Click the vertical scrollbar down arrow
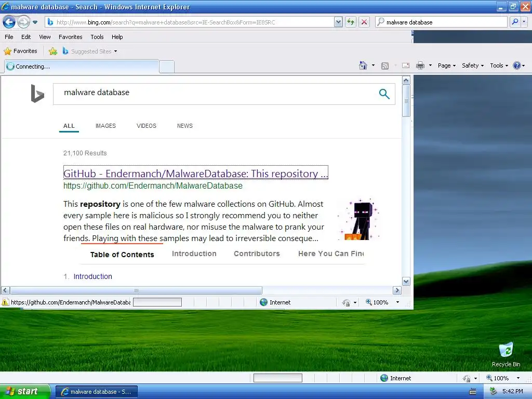The width and height of the screenshot is (532, 399). pos(406,281)
